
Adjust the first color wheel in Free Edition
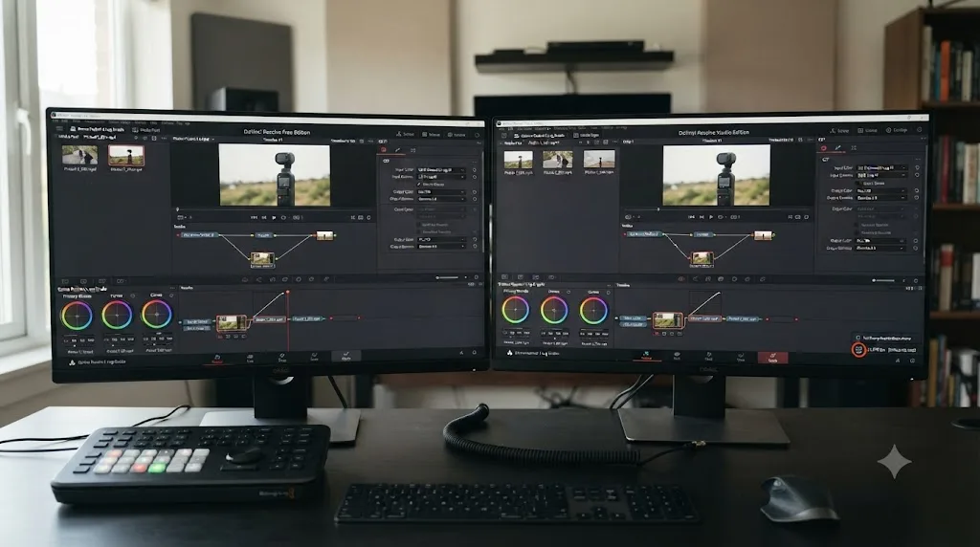tap(77, 316)
